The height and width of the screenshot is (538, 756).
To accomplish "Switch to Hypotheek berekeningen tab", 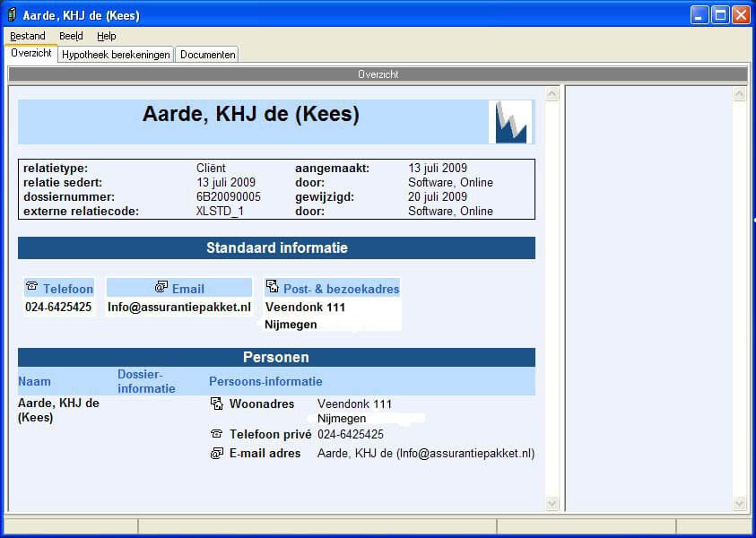I will coord(116,55).
